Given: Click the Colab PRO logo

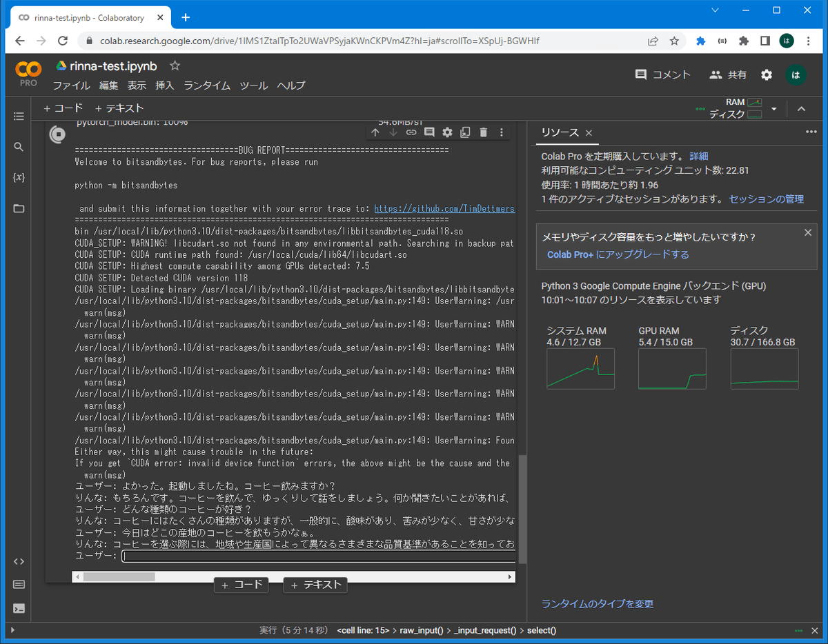Looking at the screenshot, I should (x=28, y=74).
